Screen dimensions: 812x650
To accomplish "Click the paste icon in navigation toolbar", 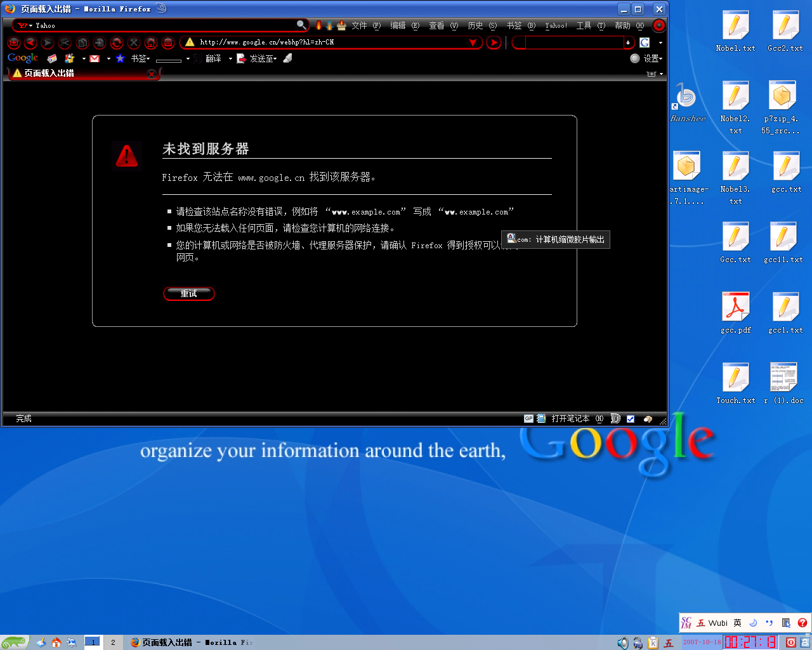I will [x=99, y=43].
